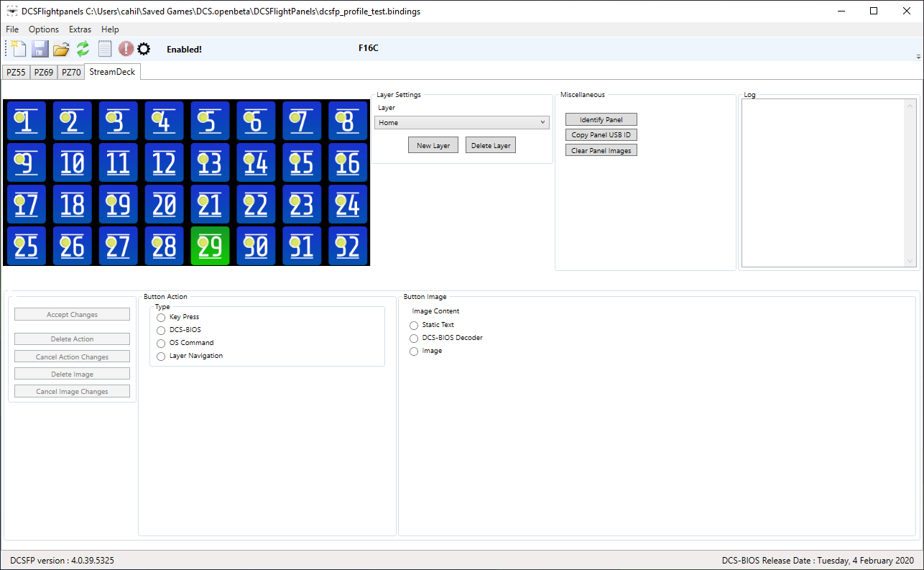Viewport: 924px width, 570px height.
Task: Click the Identify Panel button
Action: [601, 119]
